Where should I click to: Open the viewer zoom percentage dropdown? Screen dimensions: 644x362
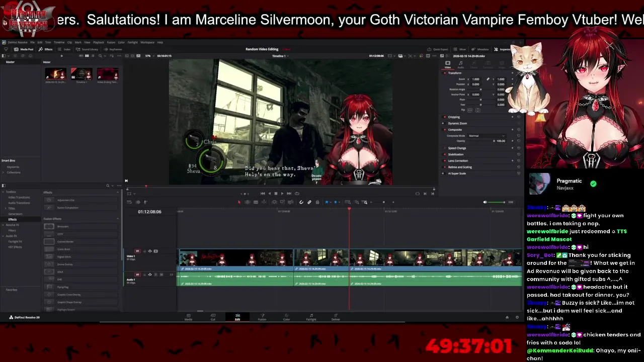pyautogui.click(x=149, y=56)
